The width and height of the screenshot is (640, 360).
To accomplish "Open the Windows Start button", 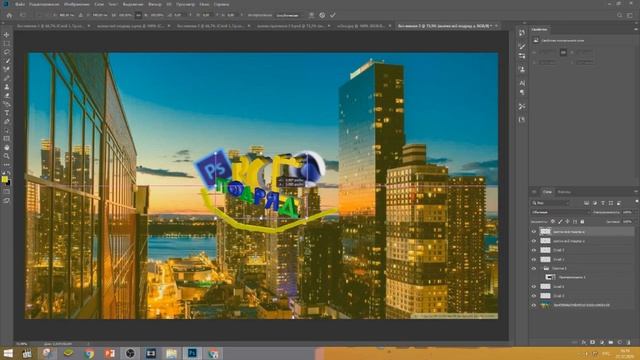I will coord(8,353).
